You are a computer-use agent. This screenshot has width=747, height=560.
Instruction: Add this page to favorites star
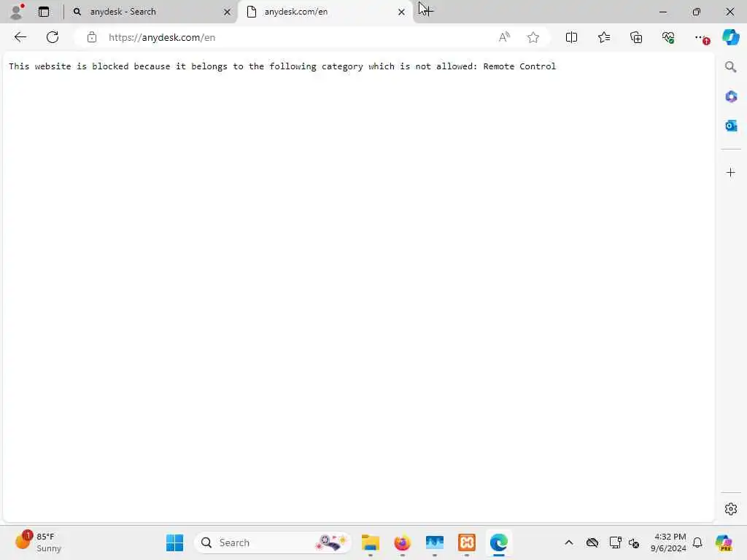(533, 37)
